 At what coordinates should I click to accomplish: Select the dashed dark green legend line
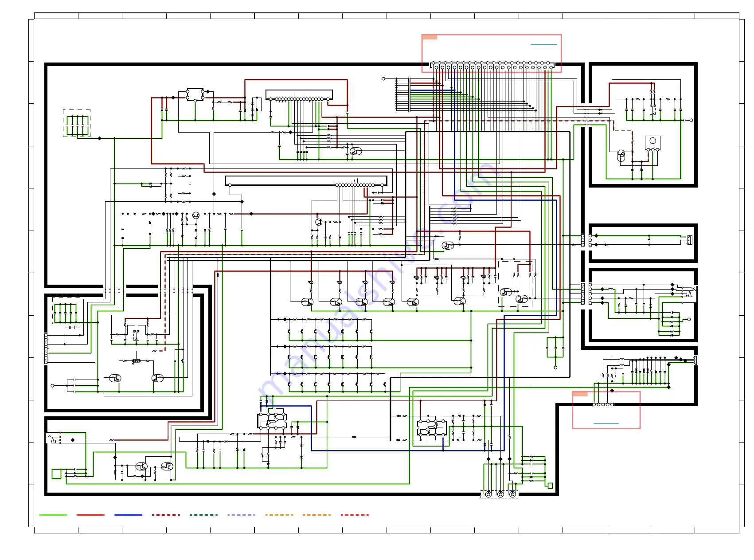(x=203, y=515)
